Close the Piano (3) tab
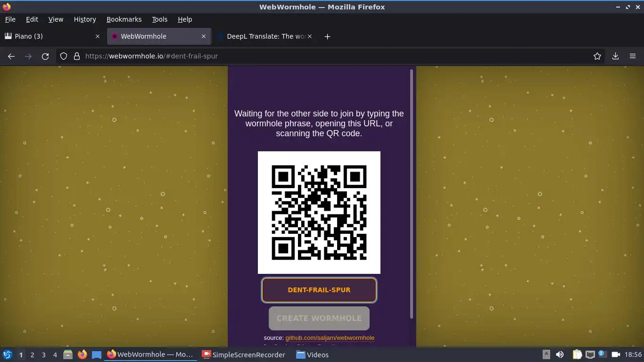The height and width of the screenshot is (362, 644). [x=98, y=36]
